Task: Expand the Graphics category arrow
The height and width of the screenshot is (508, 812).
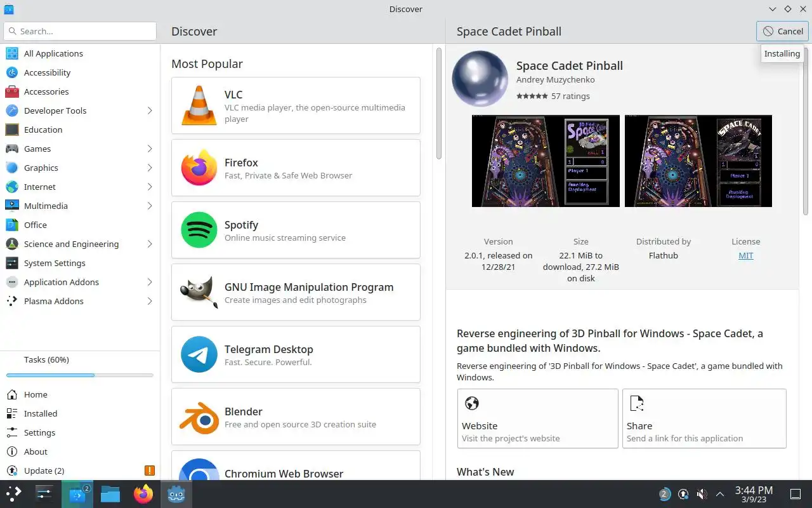Action: [150, 168]
